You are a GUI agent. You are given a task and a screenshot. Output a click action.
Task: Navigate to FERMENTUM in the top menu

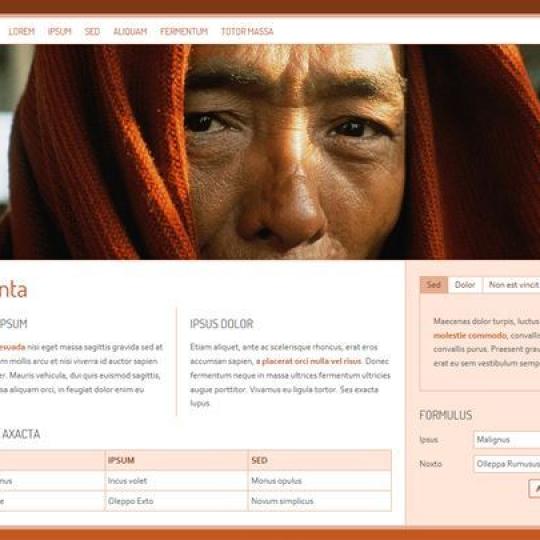[184, 31]
